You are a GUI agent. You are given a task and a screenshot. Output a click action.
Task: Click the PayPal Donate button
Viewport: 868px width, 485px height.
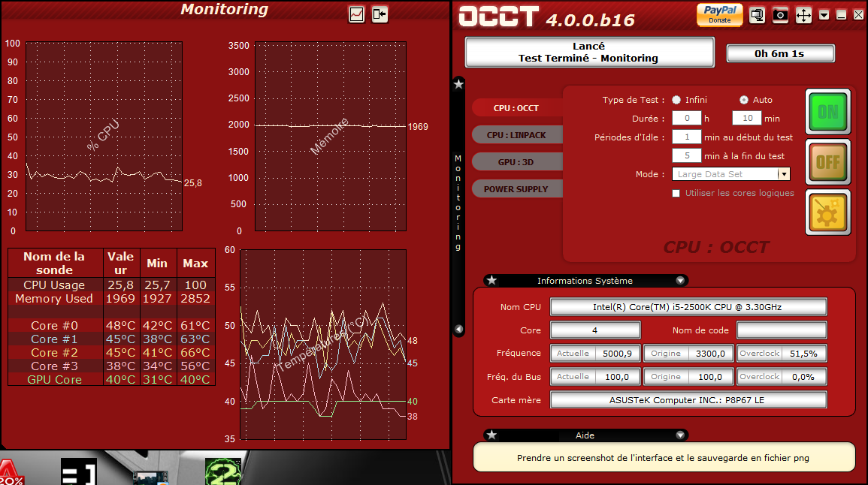719,14
